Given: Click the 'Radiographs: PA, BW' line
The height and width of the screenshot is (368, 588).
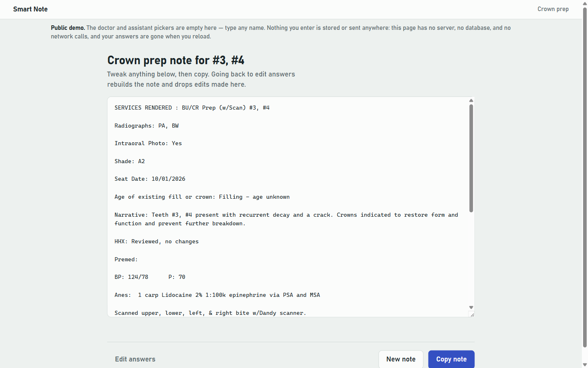Looking at the screenshot, I should [x=147, y=126].
